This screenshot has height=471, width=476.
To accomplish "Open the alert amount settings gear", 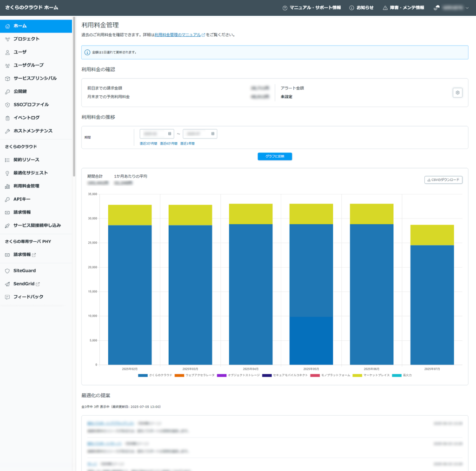I will point(457,93).
